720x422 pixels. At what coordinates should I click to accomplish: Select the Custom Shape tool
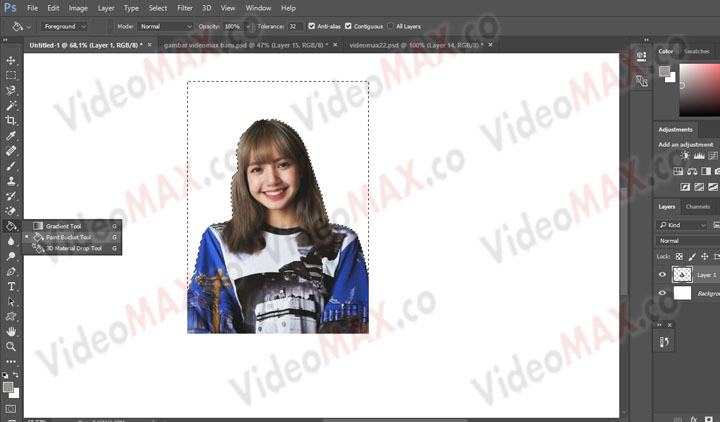(x=11, y=316)
